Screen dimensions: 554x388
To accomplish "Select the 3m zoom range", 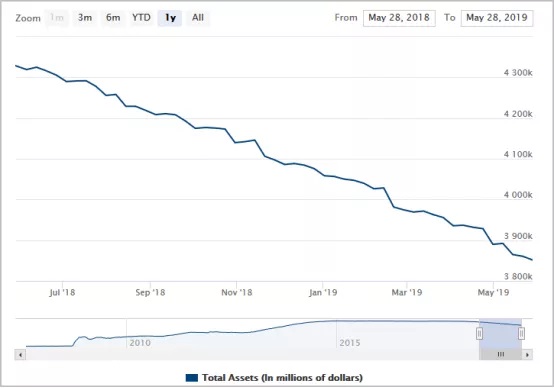I will coord(85,18).
